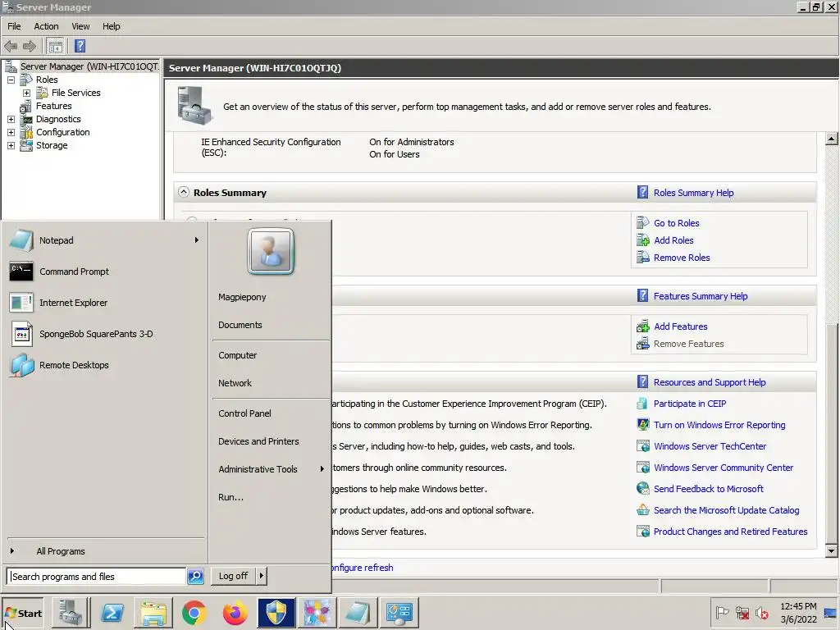Click the Start button
Viewport: 840px width, 630px height.
[x=22, y=614]
